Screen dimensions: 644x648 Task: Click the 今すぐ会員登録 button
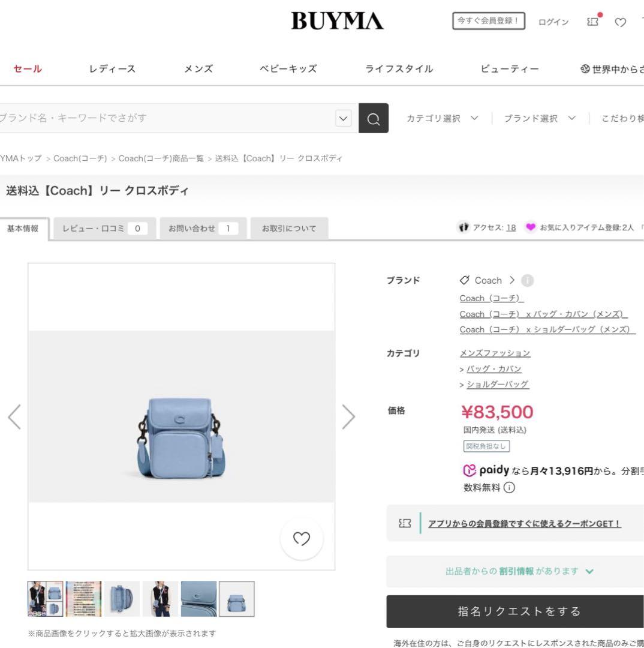(489, 20)
